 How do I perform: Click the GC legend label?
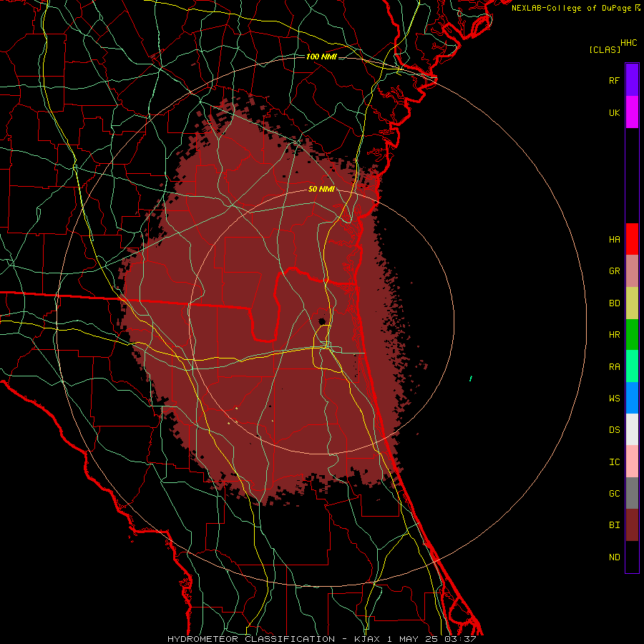click(614, 494)
